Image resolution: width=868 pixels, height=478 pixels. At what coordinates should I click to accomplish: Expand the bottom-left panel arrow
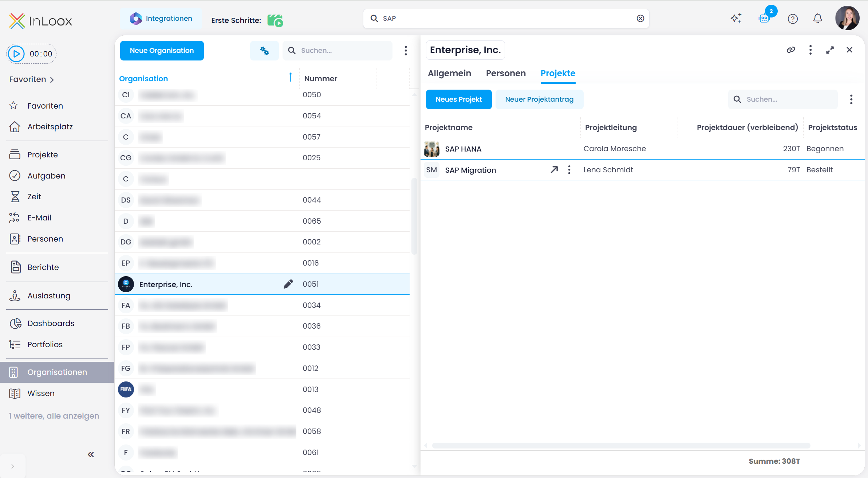click(13, 466)
